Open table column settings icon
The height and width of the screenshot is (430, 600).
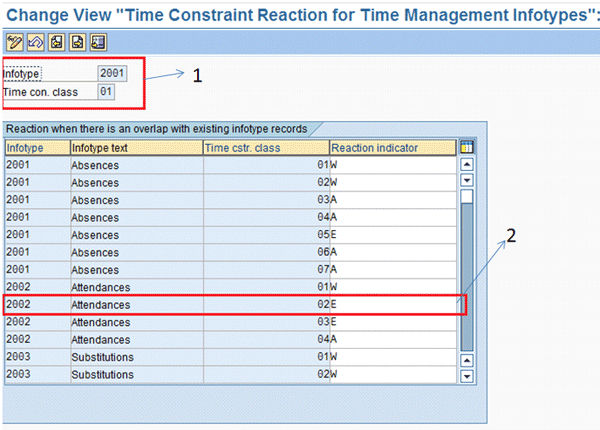pos(467,147)
